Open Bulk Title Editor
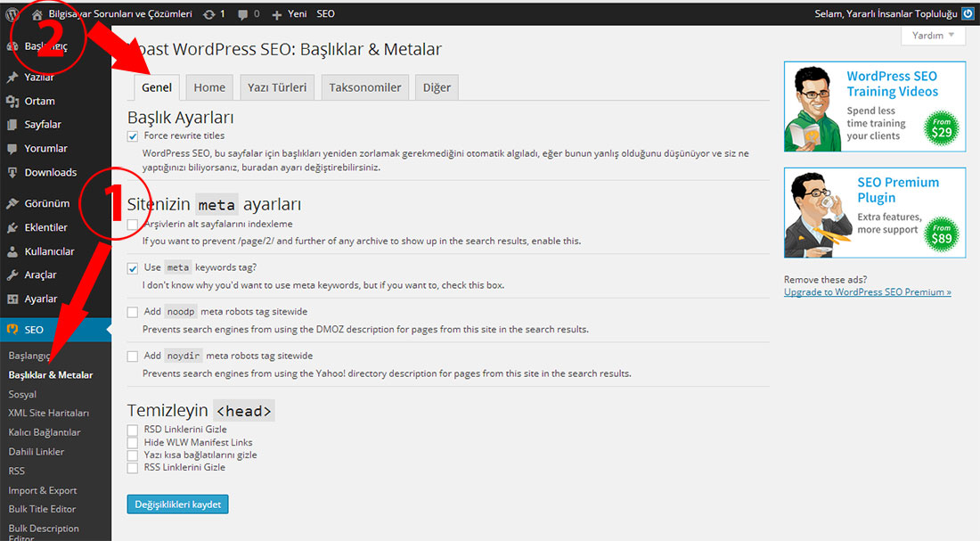Viewport: 980px width, 541px height. click(x=42, y=509)
